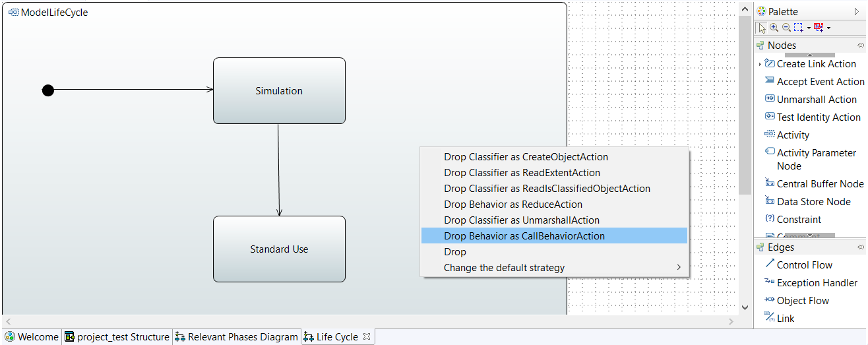
Task: Select the Object Flow edge tool
Action: tap(797, 301)
